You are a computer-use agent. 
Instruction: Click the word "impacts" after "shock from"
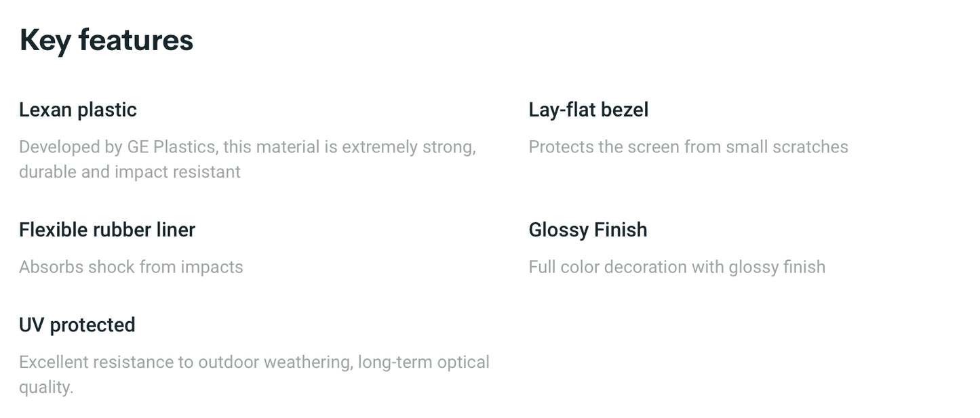coord(212,267)
